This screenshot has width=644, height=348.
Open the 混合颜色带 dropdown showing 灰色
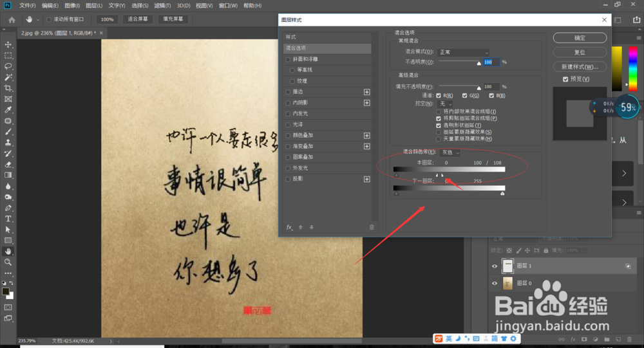(450, 152)
